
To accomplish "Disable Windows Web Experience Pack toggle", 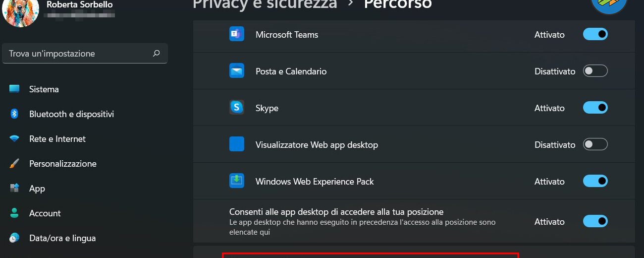I will 595,181.
